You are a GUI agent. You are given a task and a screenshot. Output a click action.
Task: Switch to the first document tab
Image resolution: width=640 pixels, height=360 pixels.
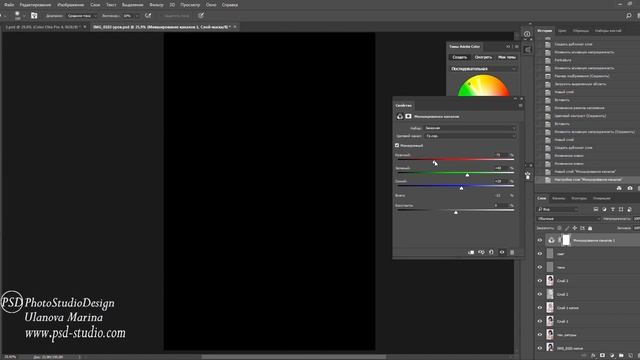(43, 27)
